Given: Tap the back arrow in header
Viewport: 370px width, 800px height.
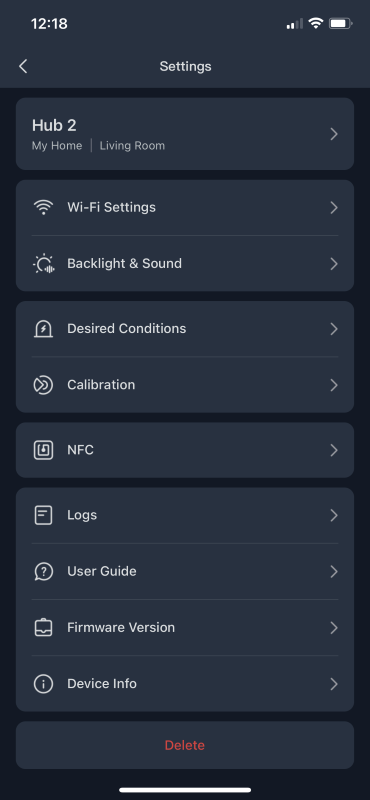Looking at the screenshot, I should 23,66.
